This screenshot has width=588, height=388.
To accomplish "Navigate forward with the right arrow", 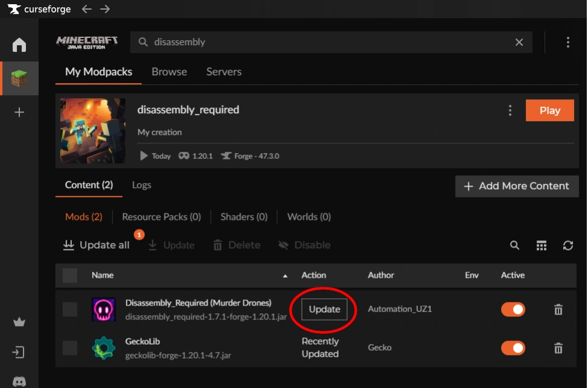I will (x=105, y=9).
